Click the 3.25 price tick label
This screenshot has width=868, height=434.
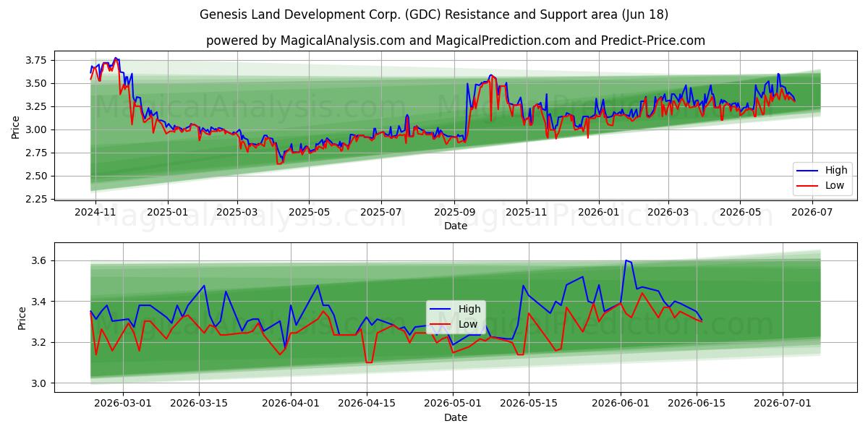coord(36,106)
